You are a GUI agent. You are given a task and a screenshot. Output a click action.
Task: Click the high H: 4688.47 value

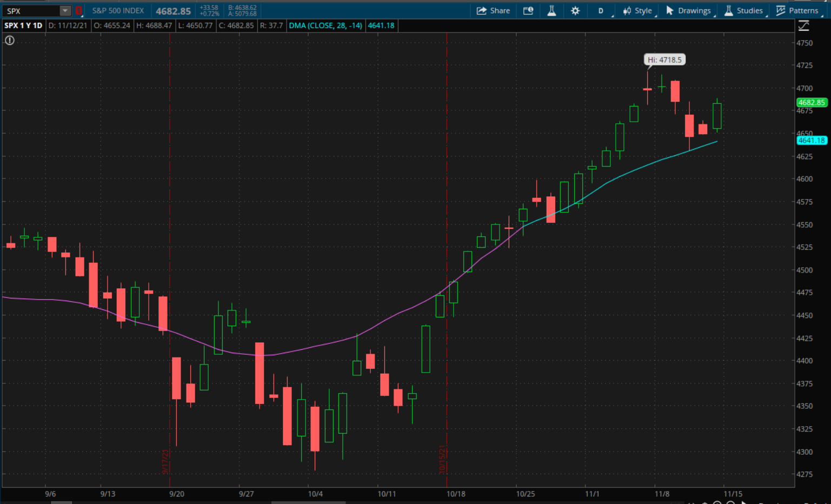coord(154,25)
